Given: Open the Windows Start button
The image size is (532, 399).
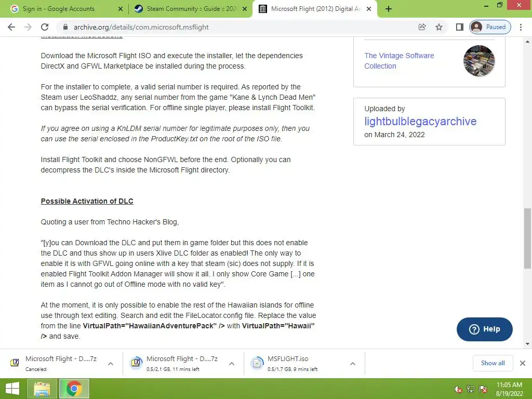Looking at the screenshot, I should click(x=12, y=389).
